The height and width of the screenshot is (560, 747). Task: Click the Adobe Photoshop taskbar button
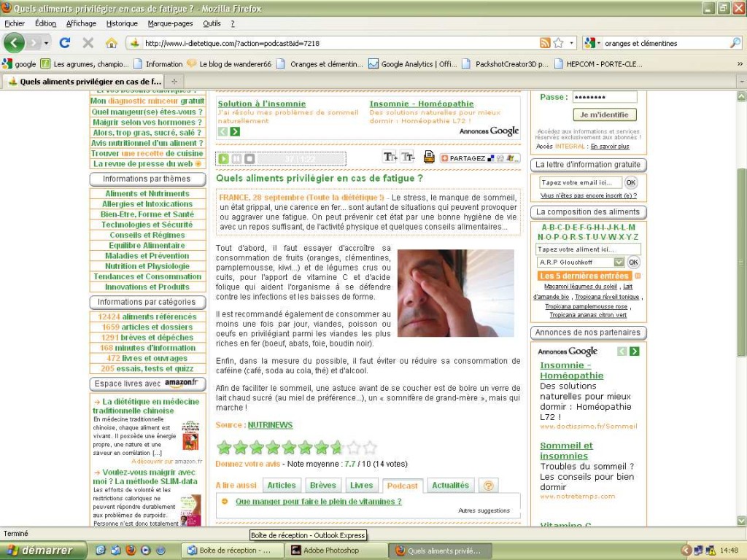tap(336, 551)
